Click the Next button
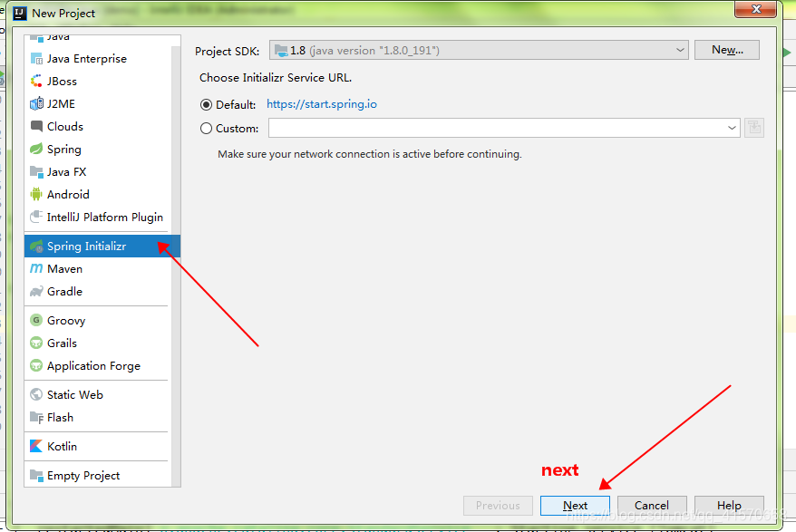Screen dimensions: 796x532 pyautogui.click(x=575, y=506)
